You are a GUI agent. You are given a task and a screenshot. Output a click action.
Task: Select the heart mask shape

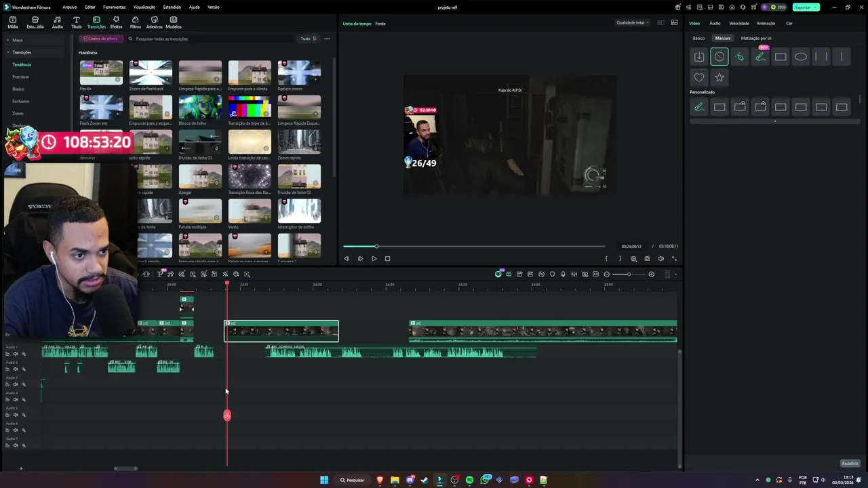point(699,77)
